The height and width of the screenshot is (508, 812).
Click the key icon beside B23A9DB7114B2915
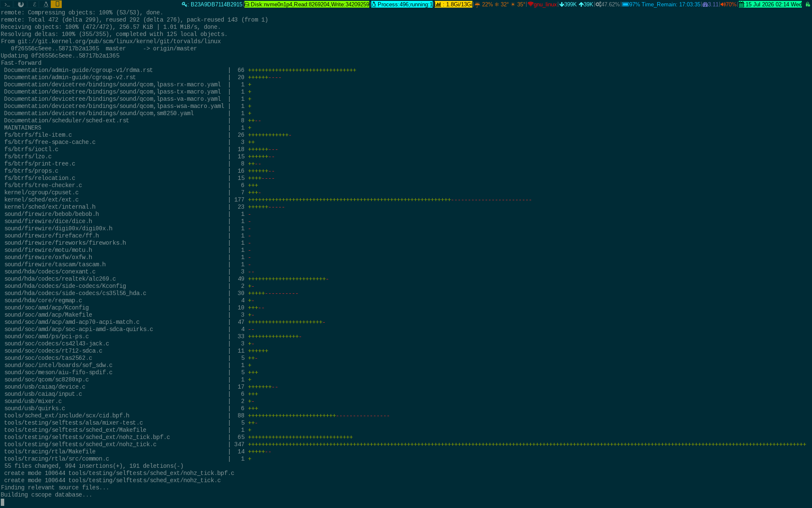(x=184, y=5)
